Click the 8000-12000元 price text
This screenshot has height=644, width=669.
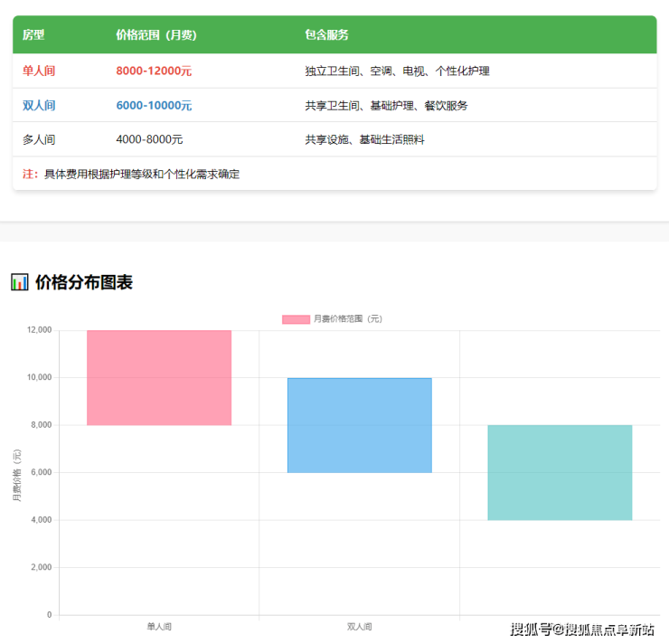pos(154,71)
